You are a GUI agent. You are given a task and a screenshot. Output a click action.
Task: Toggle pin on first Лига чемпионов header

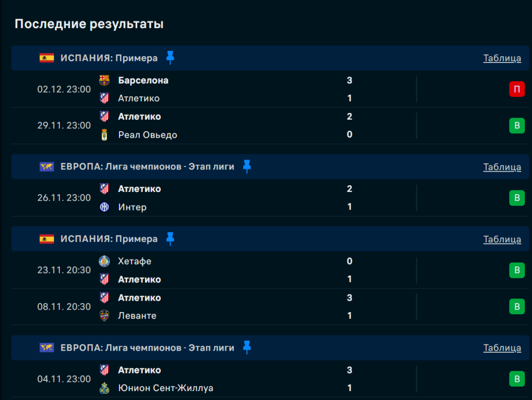pyautogui.click(x=247, y=166)
